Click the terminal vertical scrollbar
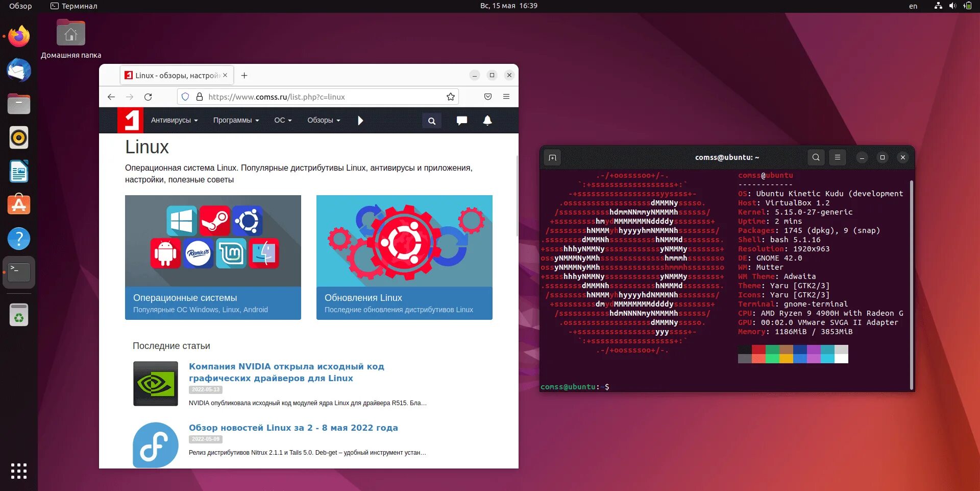The width and height of the screenshot is (980, 491). pyautogui.click(x=912, y=284)
